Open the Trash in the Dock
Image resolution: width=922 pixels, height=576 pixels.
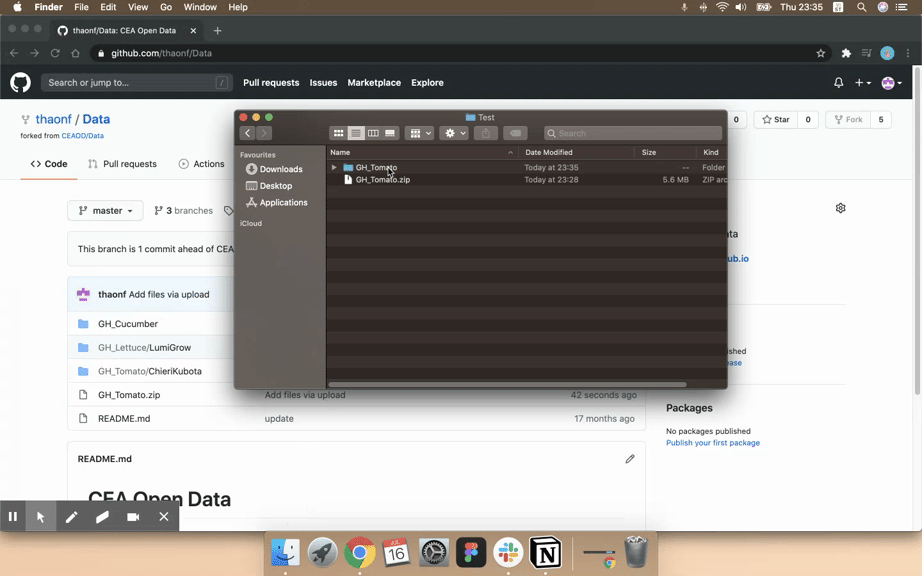pyautogui.click(x=636, y=551)
